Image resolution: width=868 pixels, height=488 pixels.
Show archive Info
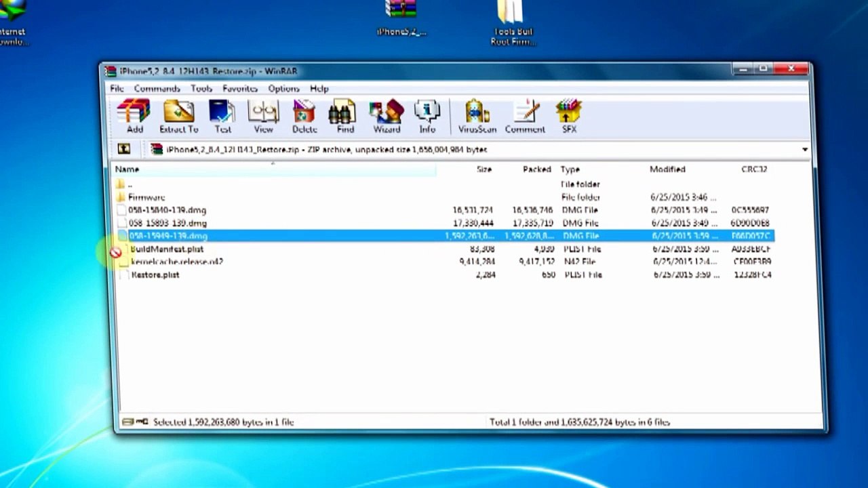tap(427, 117)
